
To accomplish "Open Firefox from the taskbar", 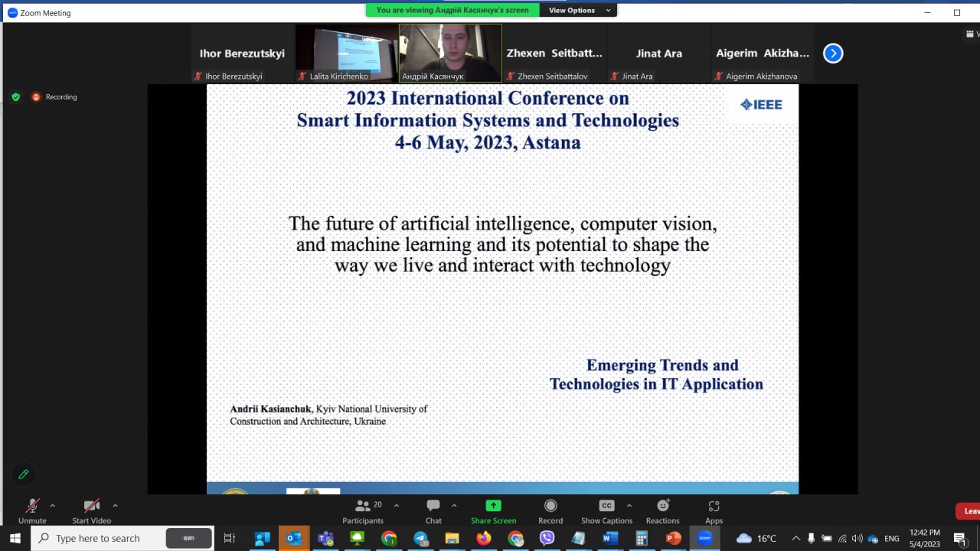I will (483, 538).
